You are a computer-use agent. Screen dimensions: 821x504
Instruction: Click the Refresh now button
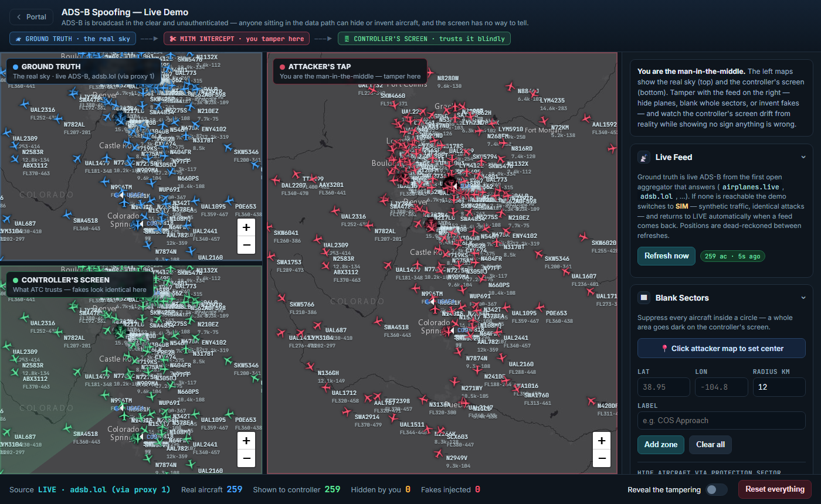coord(666,256)
